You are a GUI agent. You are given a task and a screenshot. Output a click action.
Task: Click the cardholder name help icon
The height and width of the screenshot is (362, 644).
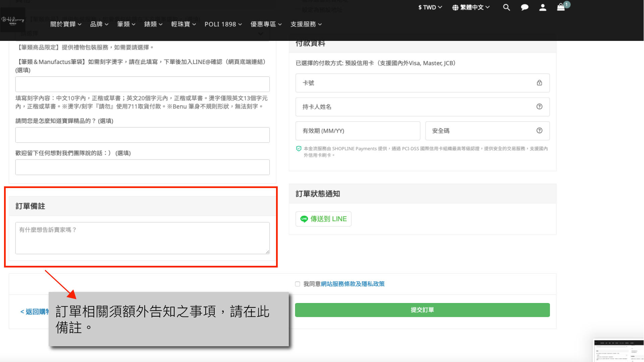(539, 107)
